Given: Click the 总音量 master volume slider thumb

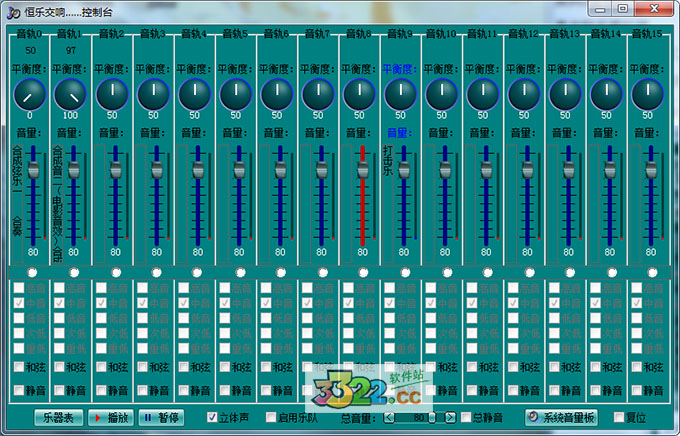Looking at the screenshot, I should (432, 418).
